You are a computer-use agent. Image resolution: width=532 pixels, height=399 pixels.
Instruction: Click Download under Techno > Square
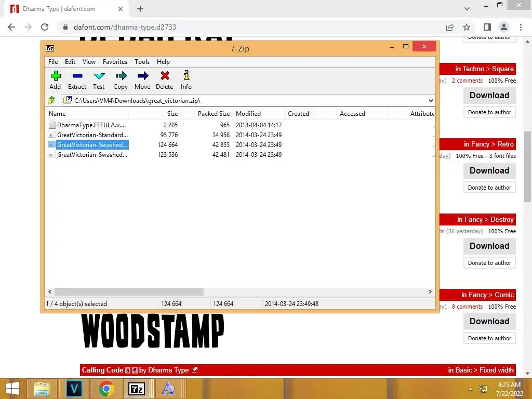pos(489,96)
